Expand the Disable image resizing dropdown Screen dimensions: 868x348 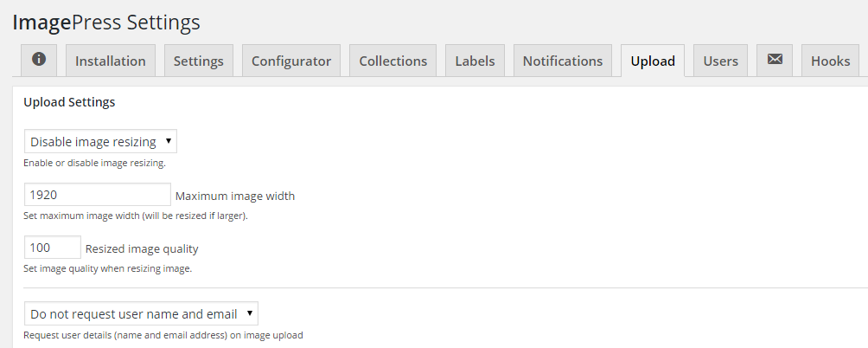[x=100, y=141]
